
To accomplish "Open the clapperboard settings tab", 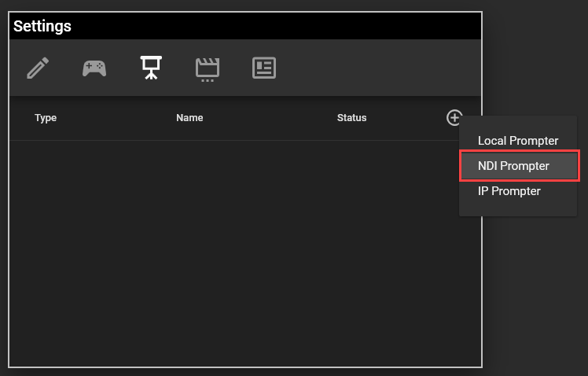I will click(x=208, y=68).
